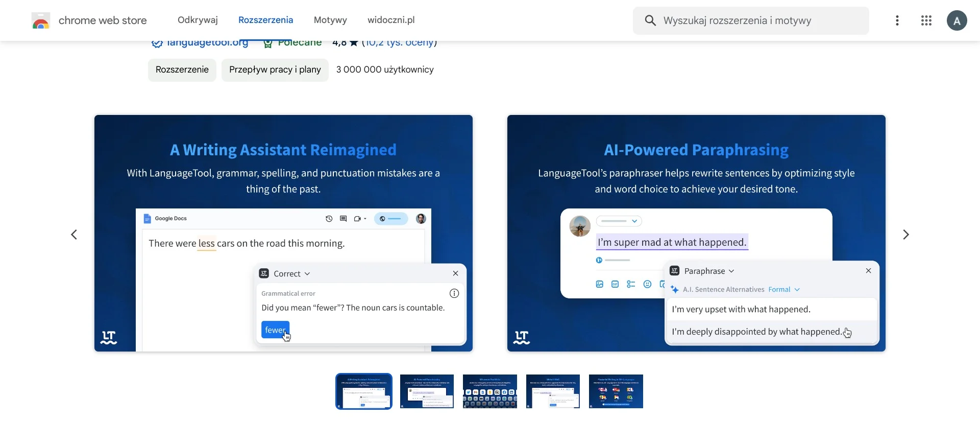Advance to next screenshot with right arrow

906,235
